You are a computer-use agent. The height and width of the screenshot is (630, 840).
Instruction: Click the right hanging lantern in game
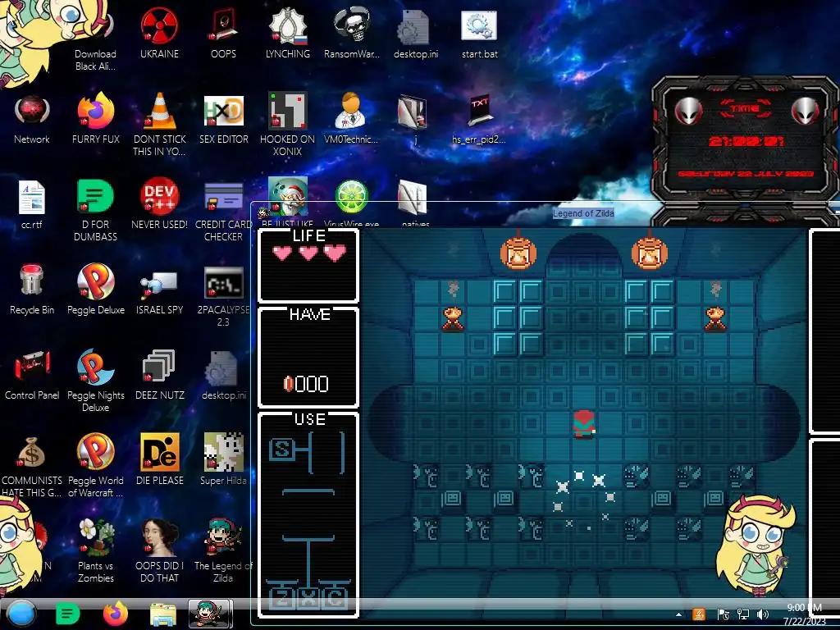650,251
